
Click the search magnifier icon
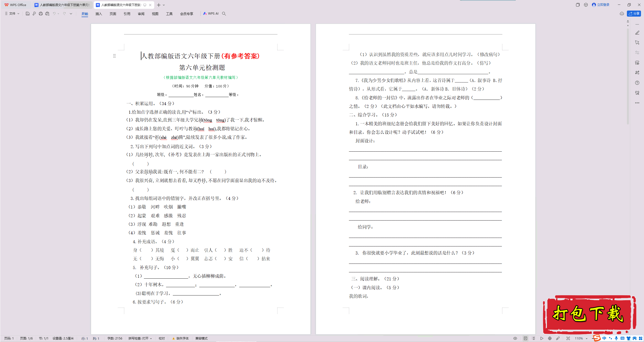(224, 14)
